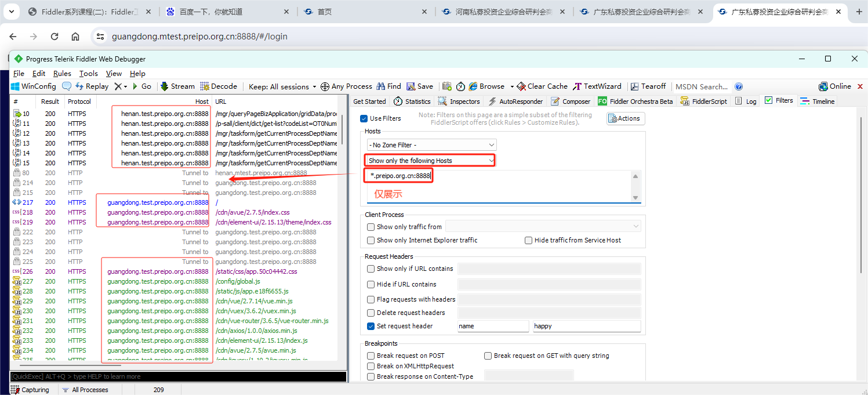Open the View menu
The image size is (868, 395).
(x=114, y=74)
